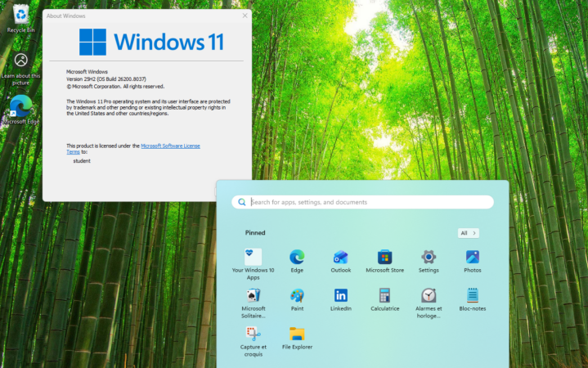Focus the Start menu search field
Image resolution: width=588 pixels, height=368 pixels.
click(x=362, y=202)
